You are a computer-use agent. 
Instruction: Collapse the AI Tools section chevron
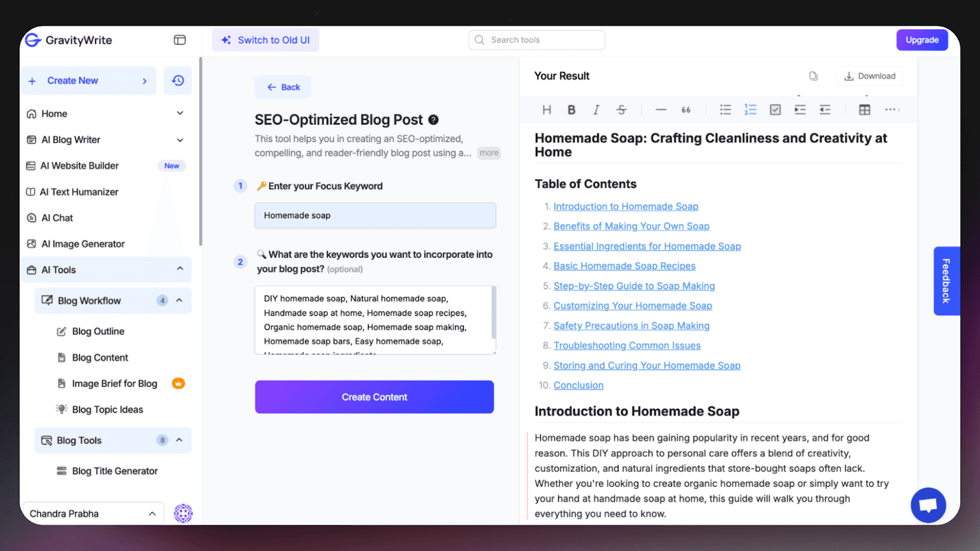[x=180, y=269]
